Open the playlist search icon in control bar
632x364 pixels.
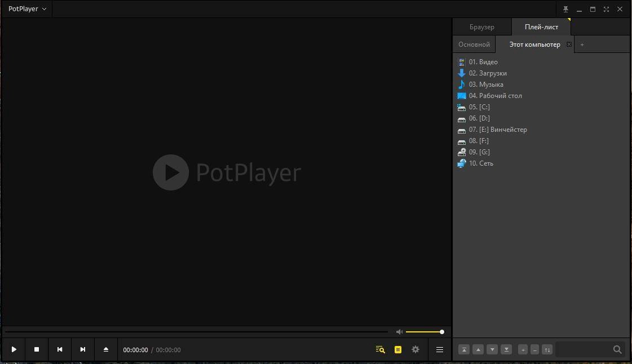coord(380,349)
